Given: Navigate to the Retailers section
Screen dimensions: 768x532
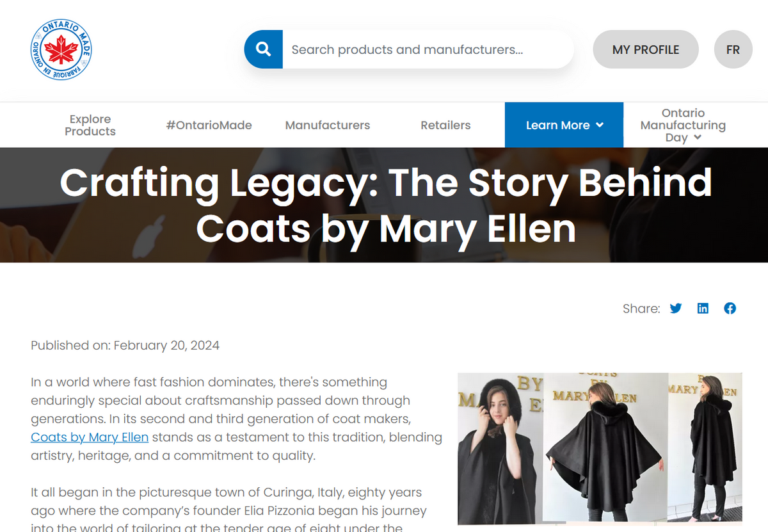Looking at the screenshot, I should tap(445, 125).
